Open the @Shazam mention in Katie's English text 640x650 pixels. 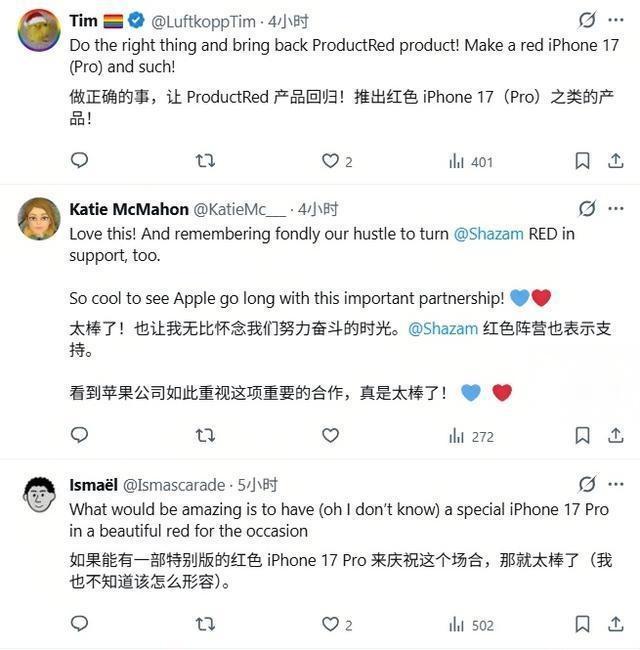coord(489,234)
